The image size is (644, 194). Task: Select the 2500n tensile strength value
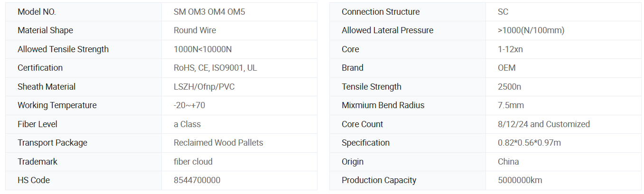tap(510, 87)
